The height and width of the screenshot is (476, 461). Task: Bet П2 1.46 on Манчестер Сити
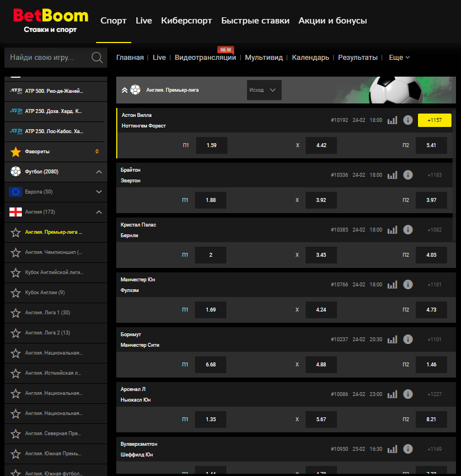pyautogui.click(x=431, y=365)
